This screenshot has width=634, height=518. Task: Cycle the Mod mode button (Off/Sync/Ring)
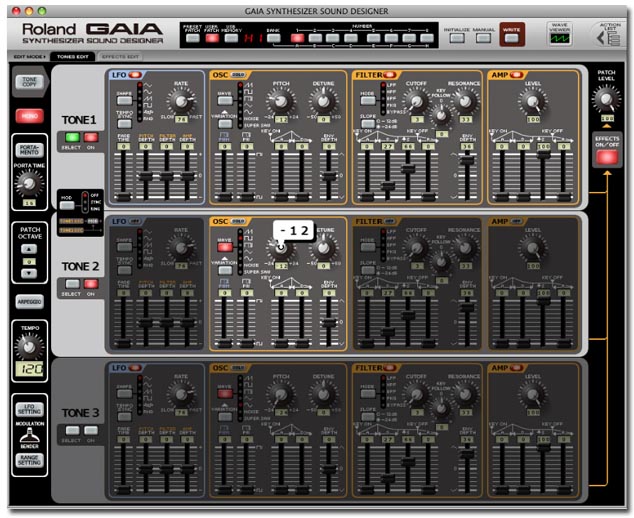point(67,205)
